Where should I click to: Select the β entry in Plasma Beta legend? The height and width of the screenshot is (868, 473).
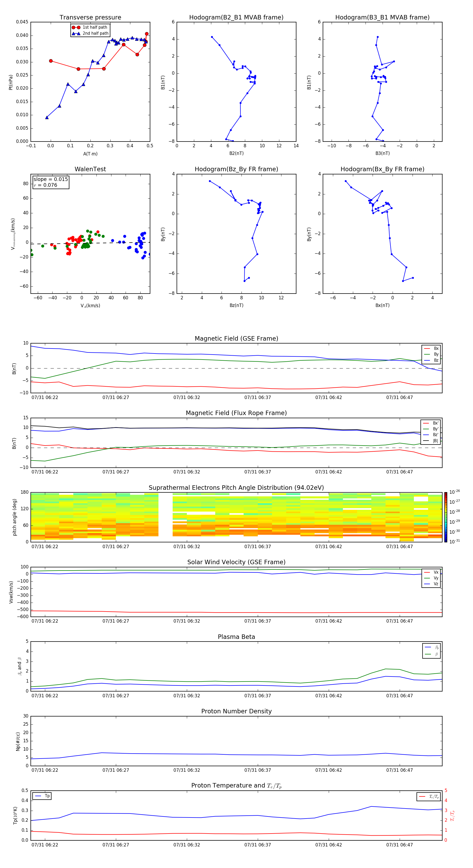click(x=431, y=654)
